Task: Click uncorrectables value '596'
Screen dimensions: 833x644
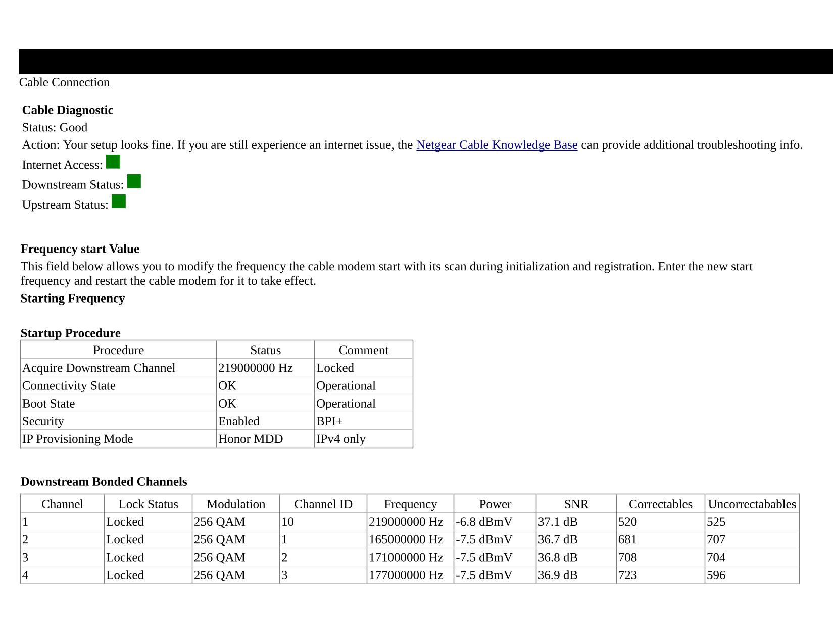Action: [752, 575]
